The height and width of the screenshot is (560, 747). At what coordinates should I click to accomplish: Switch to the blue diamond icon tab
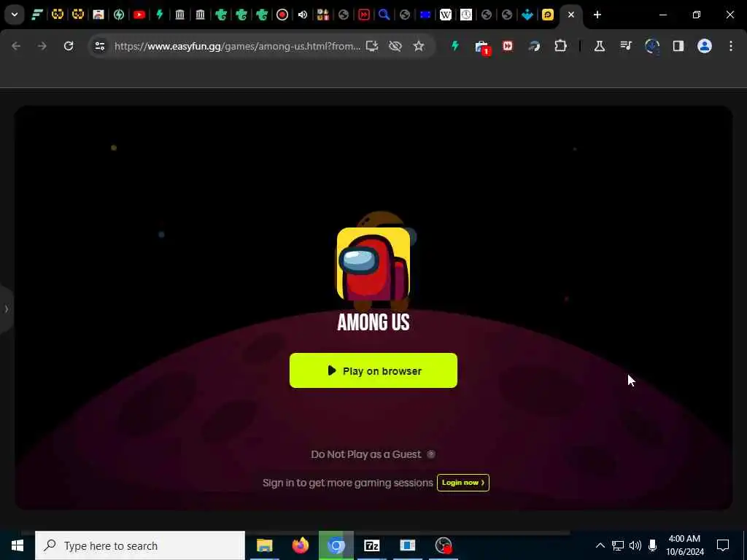527,15
